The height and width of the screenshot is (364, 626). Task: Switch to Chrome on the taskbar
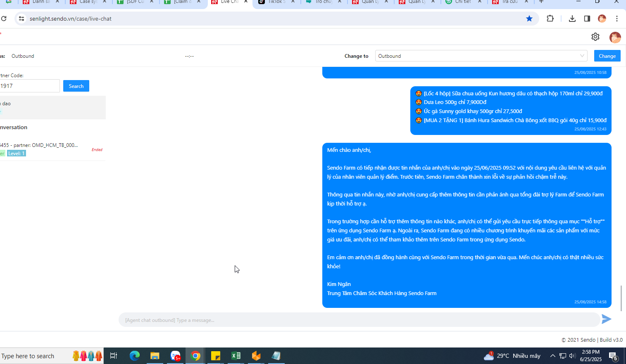195,356
